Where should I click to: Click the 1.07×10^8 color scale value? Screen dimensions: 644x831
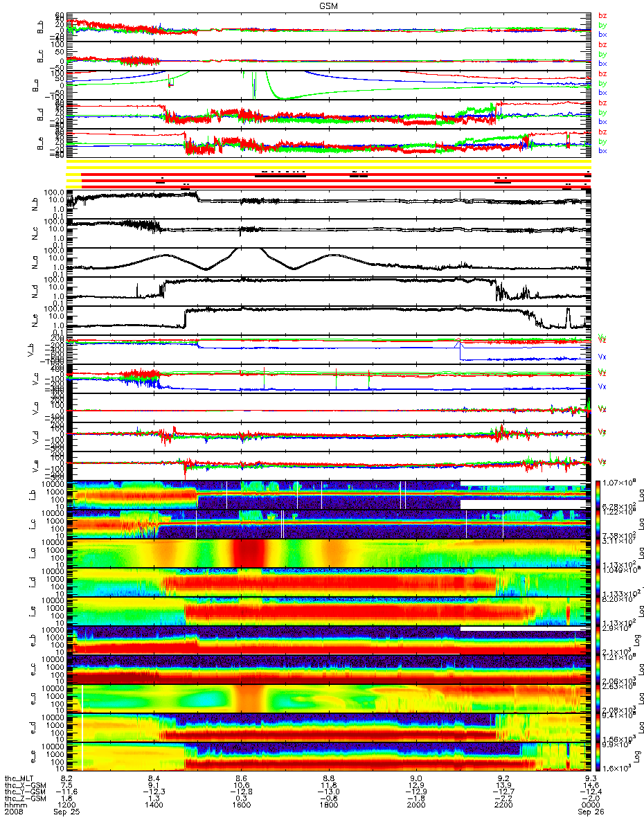click(x=618, y=482)
